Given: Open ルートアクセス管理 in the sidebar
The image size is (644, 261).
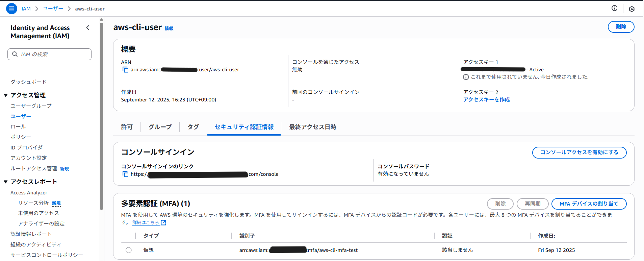Looking at the screenshot, I should (34, 168).
